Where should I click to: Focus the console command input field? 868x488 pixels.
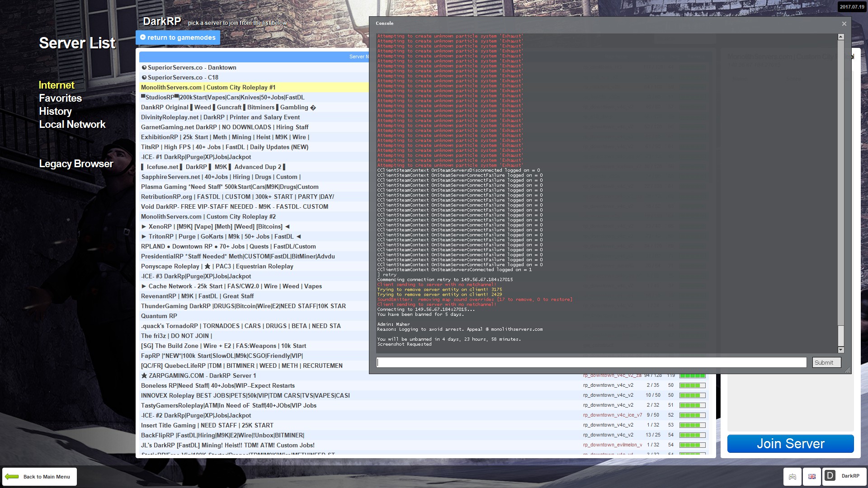(x=591, y=362)
